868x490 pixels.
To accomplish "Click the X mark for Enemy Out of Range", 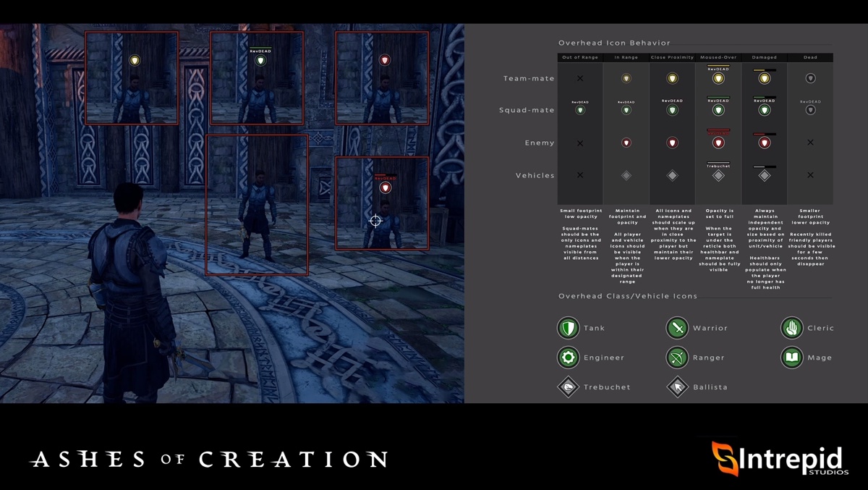I will pyautogui.click(x=580, y=143).
